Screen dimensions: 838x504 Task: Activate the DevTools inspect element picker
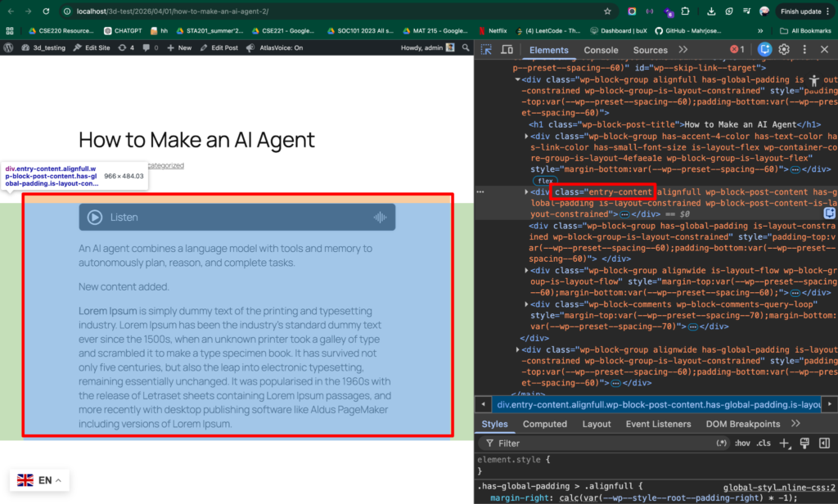tap(486, 50)
